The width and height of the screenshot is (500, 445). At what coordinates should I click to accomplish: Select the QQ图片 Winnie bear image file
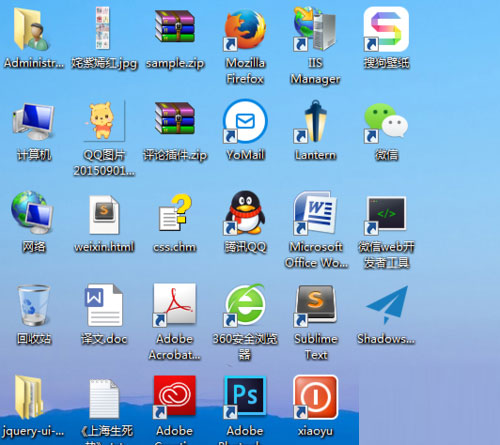tap(104, 121)
